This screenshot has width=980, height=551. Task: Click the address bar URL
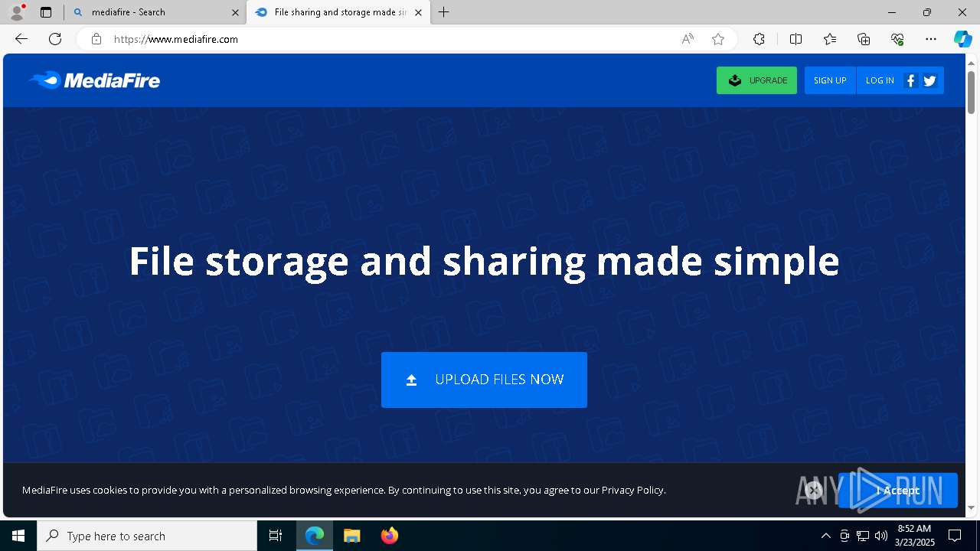pyautogui.click(x=176, y=39)
